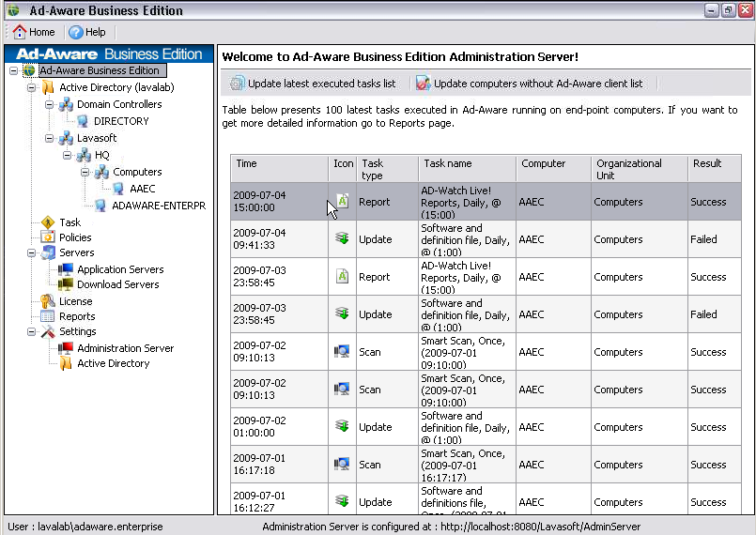The height and width of the screenshot is (535, 756).
Task: Click the Update icon in the 2009-07-04 09:41:33 row
Action: tap(343, 238)
